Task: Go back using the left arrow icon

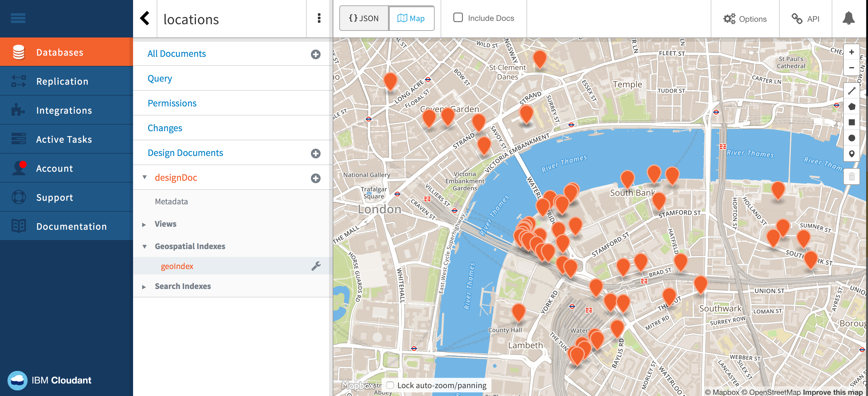Action: pyautogui.click(x=145, y=18)
